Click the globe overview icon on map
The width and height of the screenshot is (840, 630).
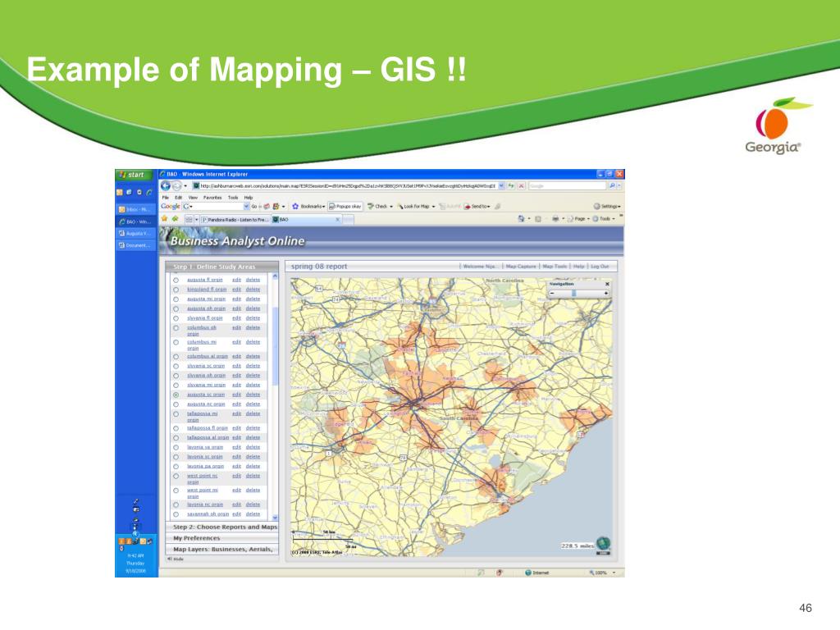603,544
